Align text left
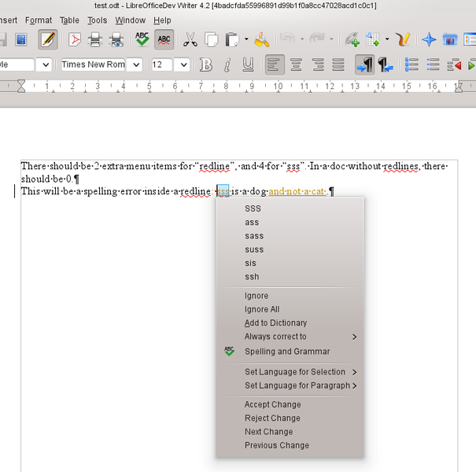 [x=275, y=65]
